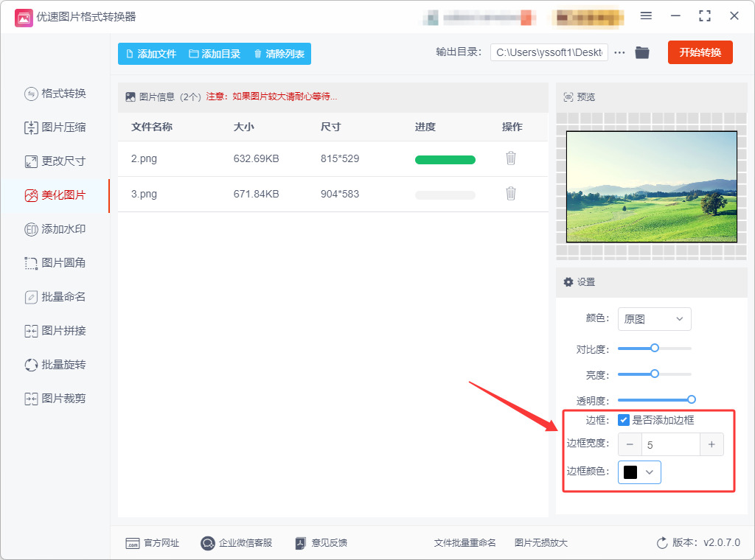The height and width of the screenshot is (560, 755).
Task: Open the 官方网址 website link
Action: pos(152,543)
